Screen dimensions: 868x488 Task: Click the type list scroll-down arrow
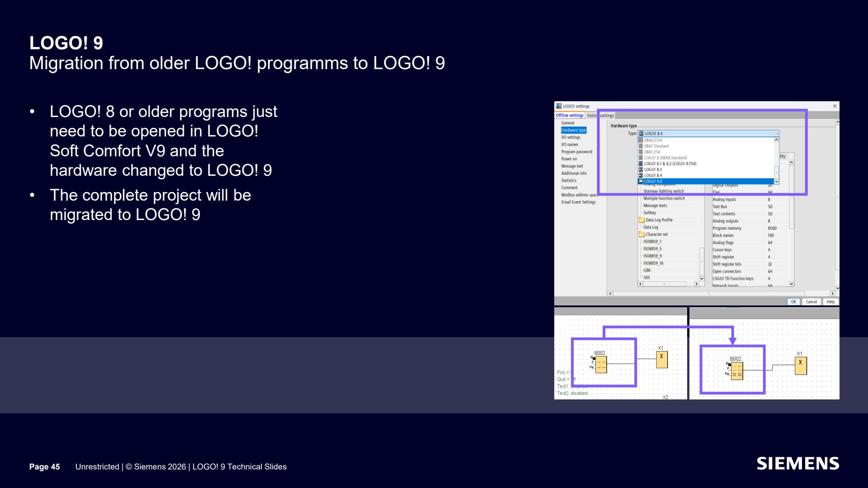(777, 182)
